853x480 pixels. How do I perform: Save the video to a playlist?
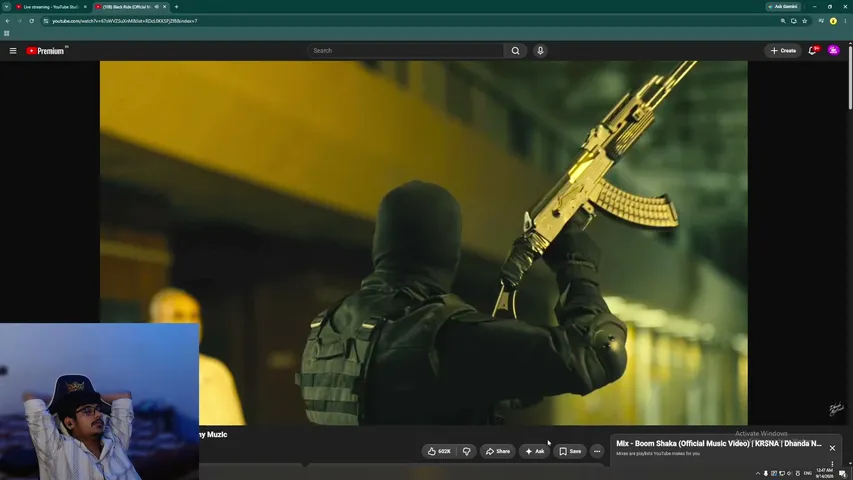pos(570,451)
